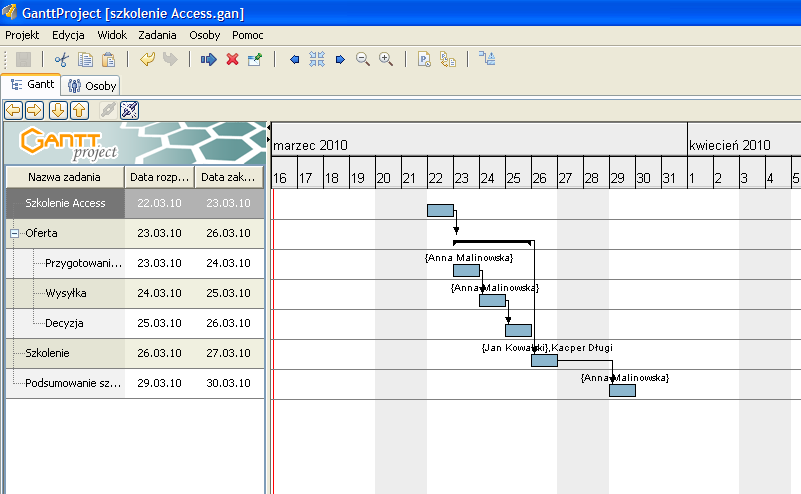Indent task with the right arrow button

pyautogui.click(x=34, y=110)
